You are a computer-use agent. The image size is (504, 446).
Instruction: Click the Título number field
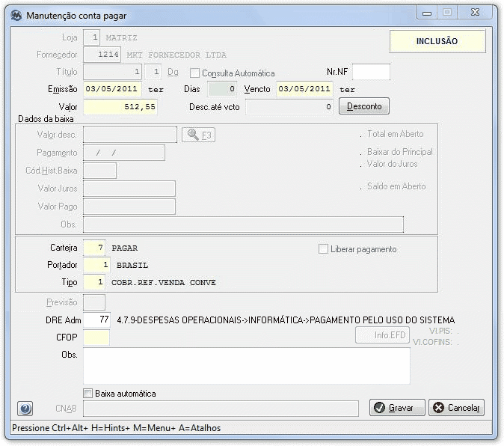[x=112, y=72]
